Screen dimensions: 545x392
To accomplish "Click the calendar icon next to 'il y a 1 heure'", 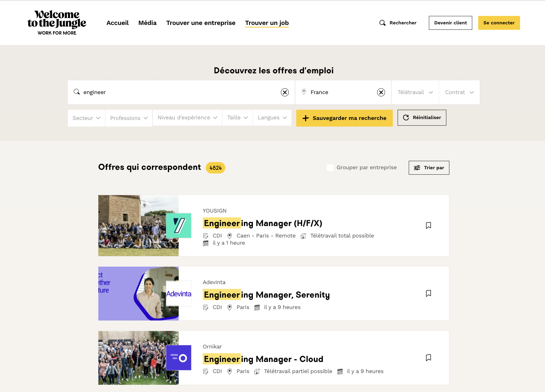I will point(206,243).
